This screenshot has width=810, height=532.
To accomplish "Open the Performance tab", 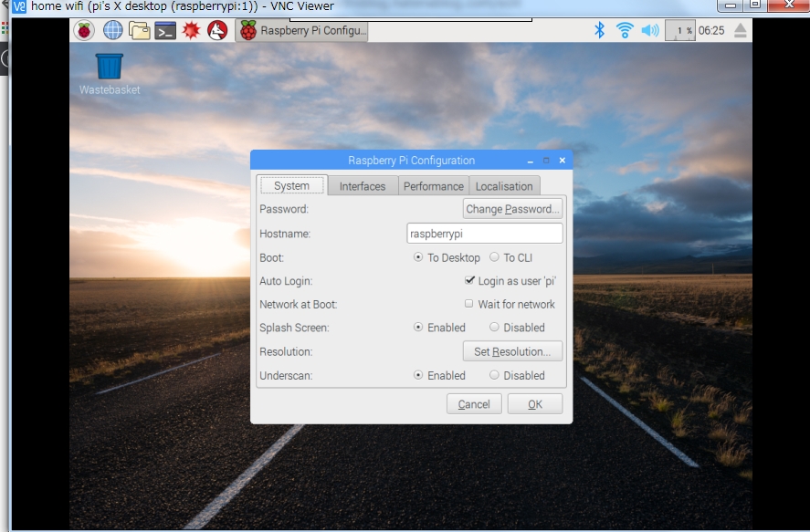I will pos(434,186).
